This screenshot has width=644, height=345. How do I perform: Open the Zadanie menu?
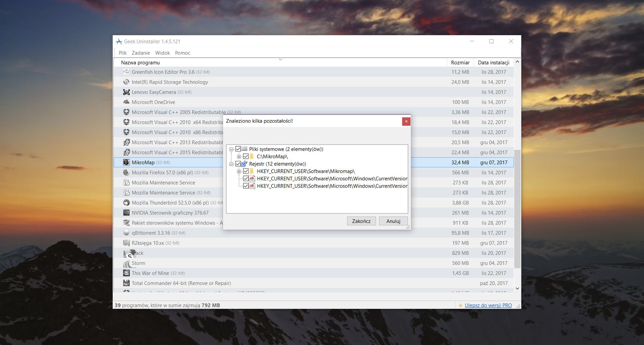click(141, 53)
